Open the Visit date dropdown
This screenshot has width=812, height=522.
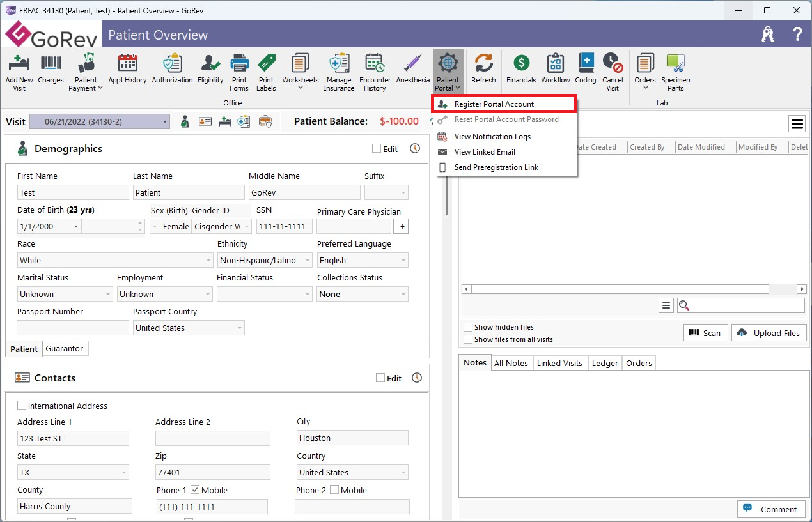click(x=100, y=121)
